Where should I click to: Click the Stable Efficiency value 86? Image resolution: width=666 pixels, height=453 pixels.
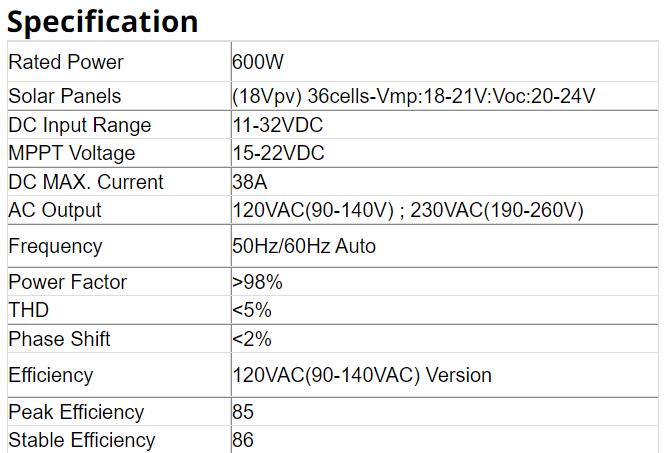pyautogui.click(x=243, y=440)
